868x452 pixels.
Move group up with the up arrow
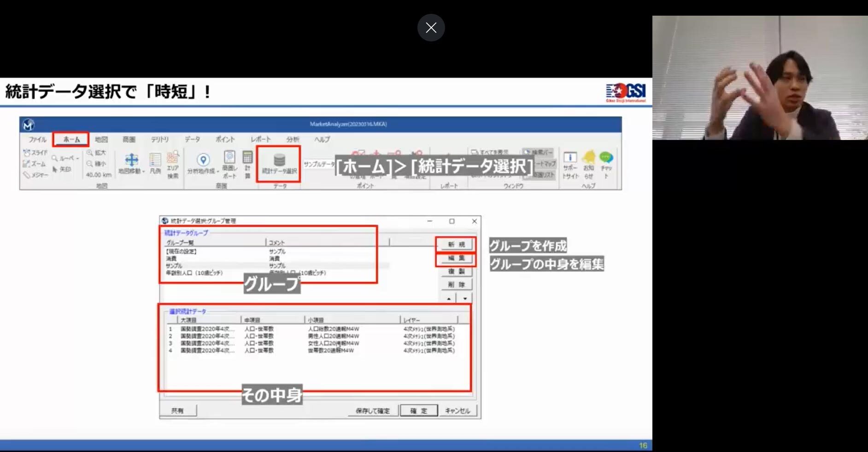click(448, 298)
